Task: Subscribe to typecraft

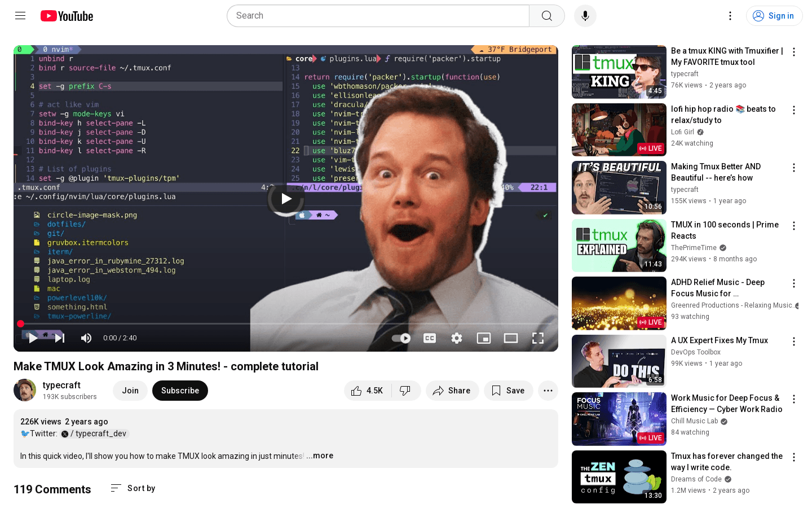Action: pyautogui.click(x=180, y=391)
